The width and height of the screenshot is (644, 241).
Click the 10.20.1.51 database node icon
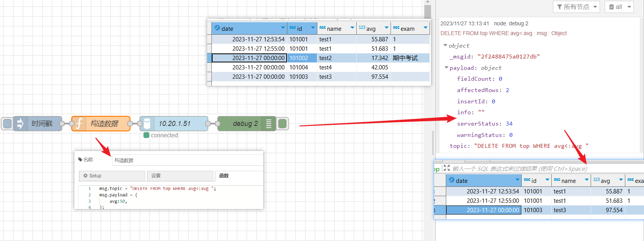click(x=147, y=124)
